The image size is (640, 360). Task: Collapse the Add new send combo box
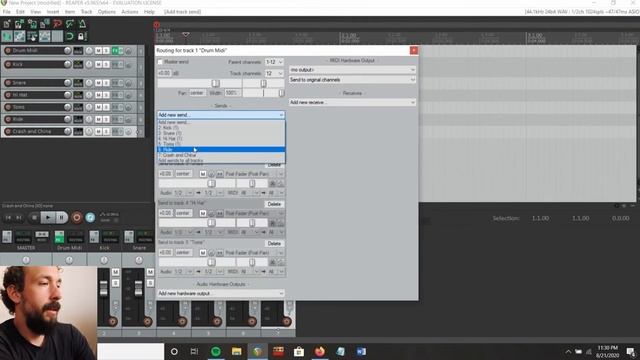[x=221, y=115]
